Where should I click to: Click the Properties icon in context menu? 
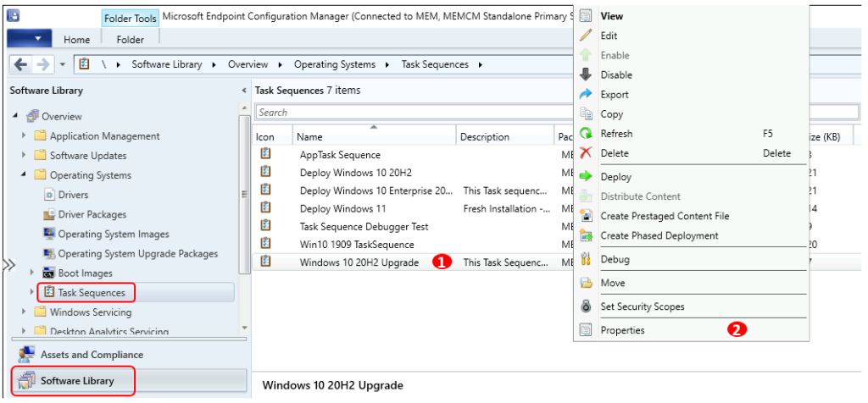tap(585, 330)
